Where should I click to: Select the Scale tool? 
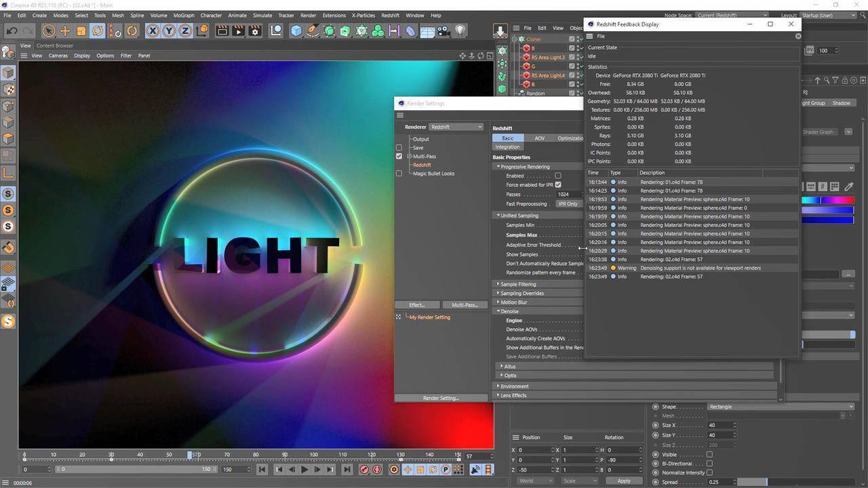point(81,30)
